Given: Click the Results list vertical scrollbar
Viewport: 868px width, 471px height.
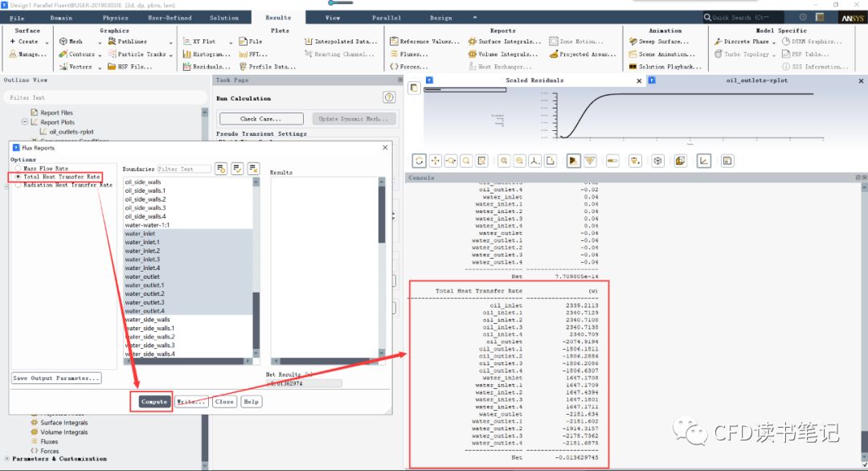Looking at the screenshot, I should click(x=382, y=268).
